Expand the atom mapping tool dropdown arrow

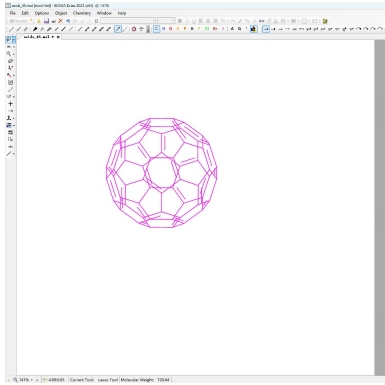(14, 76)
